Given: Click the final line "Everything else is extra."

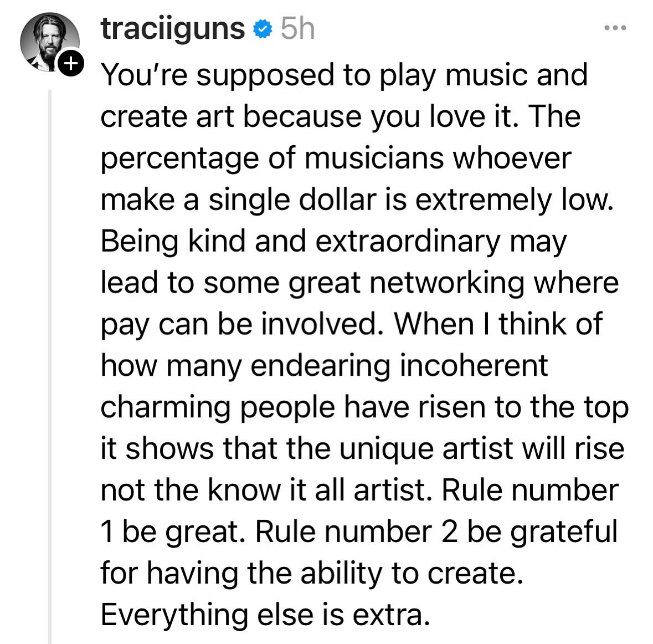Looking at the screenshot, I should point(265,615).
